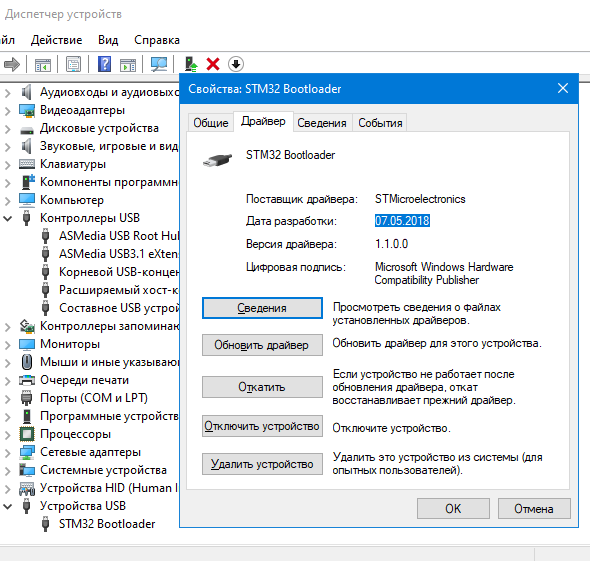Click the Дисковые устройства drive icon

point(27,130)
